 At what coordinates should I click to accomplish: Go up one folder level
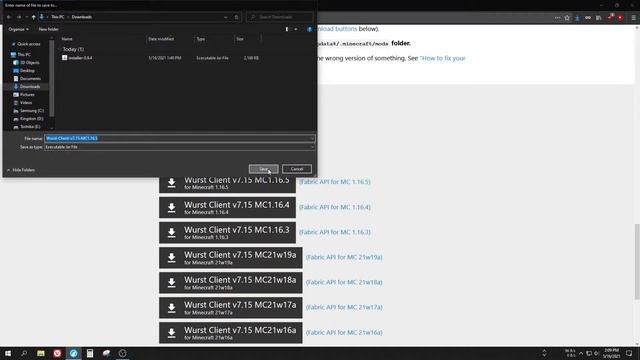tap(33, 17)
